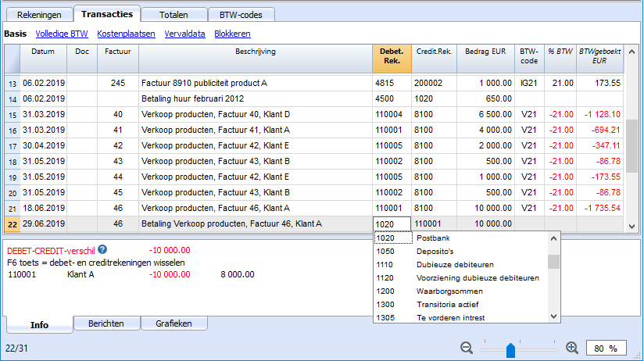
Task: Click amount 2 000.00 in row 17
Action: pos(485,145)
